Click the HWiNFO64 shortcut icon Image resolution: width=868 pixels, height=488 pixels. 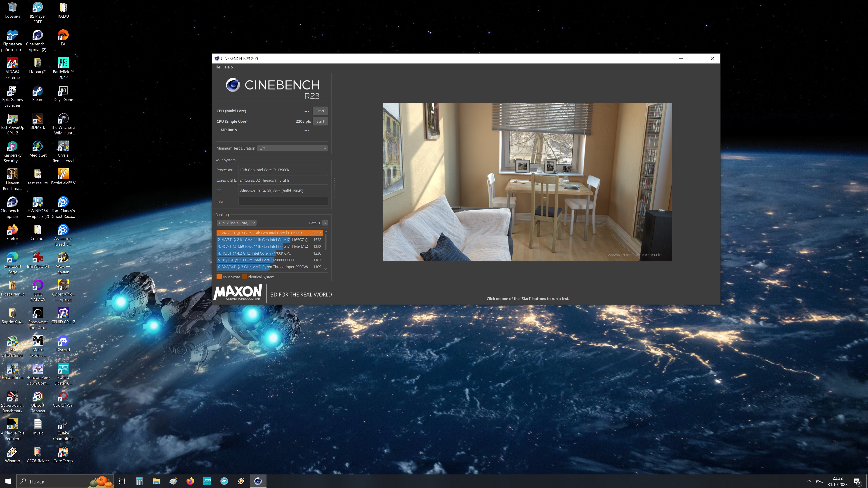[x=38, y=202]
